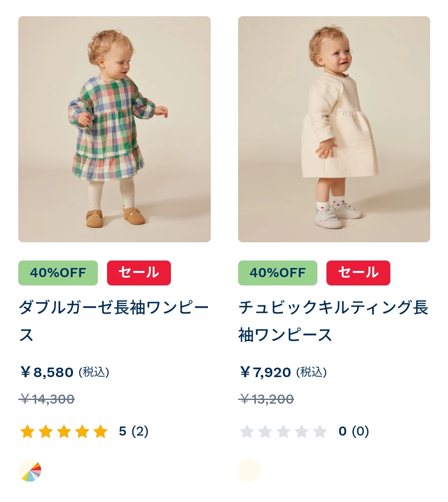This screenshot has height=502, width=448.
Task: Tap the red セール tag under quilted dress
Action: pos(358,273)
